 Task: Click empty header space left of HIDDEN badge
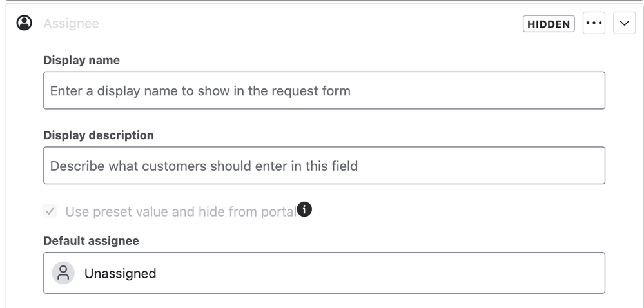pyautogui.click(x=308, y=23)
